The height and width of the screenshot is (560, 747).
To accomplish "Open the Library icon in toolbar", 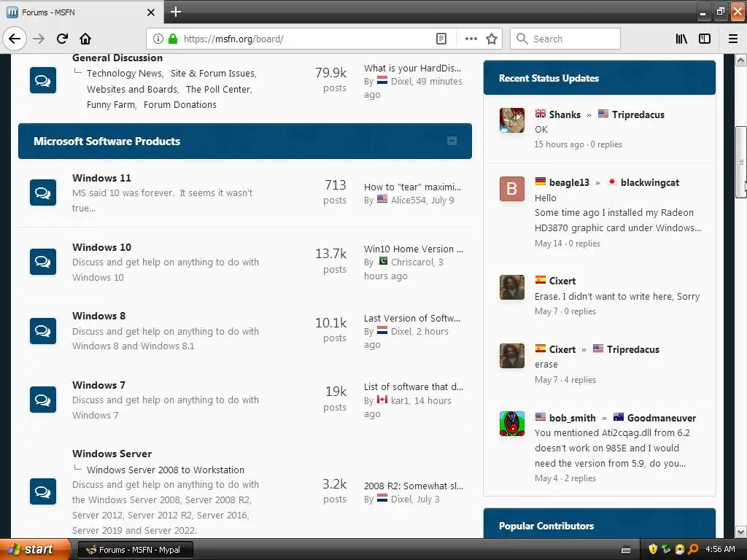I will (x=681, y=39).
